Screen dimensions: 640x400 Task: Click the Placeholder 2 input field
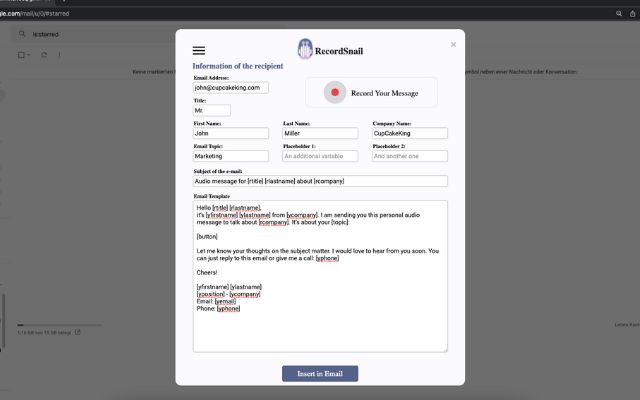coord(409,156)
